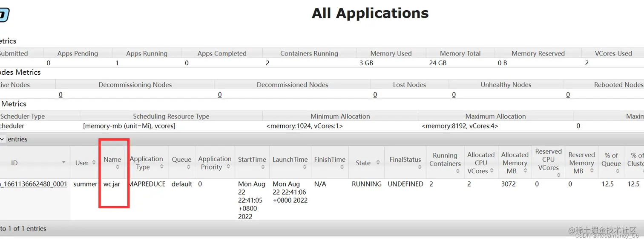Click the FinalStatus column sort arrows
Image resolution: width=644 pixels, height=242 pixels.
(420, 167)
